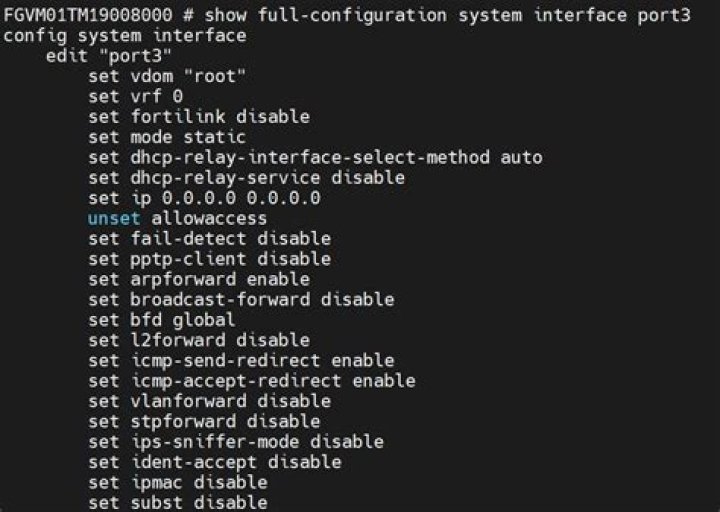Click the 'set arpforward enable' line
This screenshot has height=512, width=720.
pyautogui.click(x=199, y=279)
